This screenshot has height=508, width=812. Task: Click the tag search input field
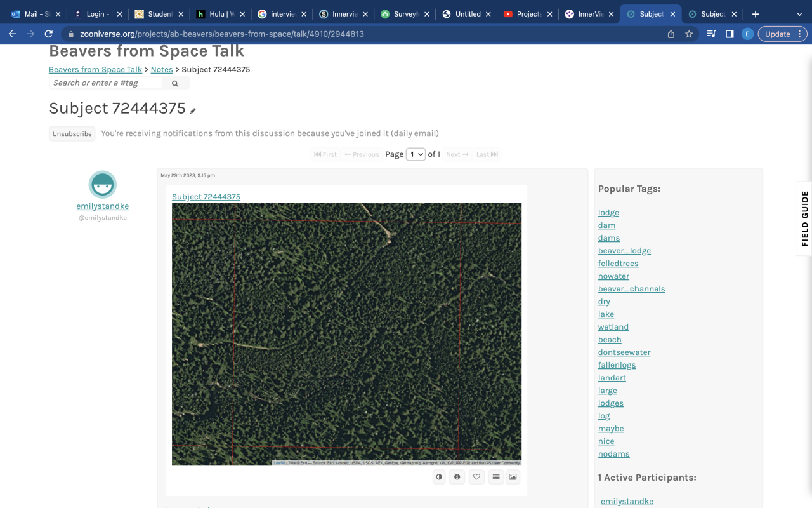click(x=105, y=83)
